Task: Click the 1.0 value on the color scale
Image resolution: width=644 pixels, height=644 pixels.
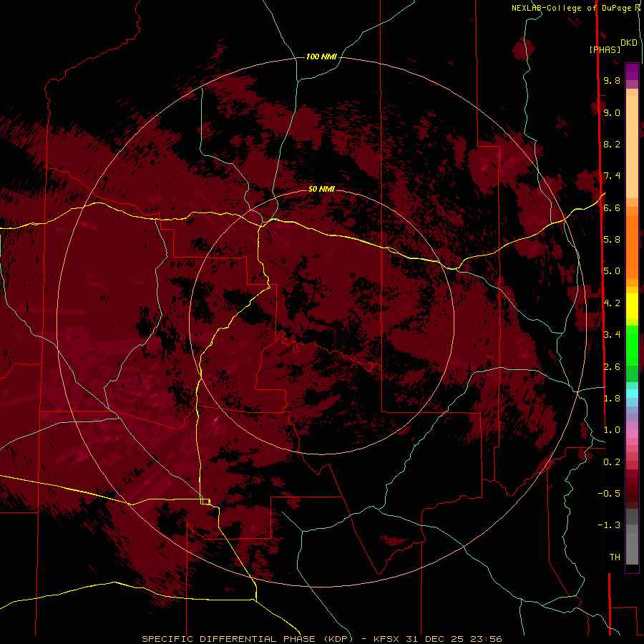Action: coord(612,430)
